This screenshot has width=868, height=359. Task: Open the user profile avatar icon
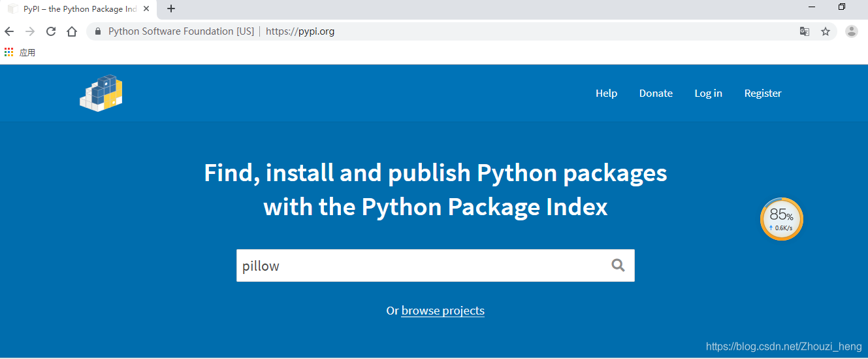(x=851, y=31)
